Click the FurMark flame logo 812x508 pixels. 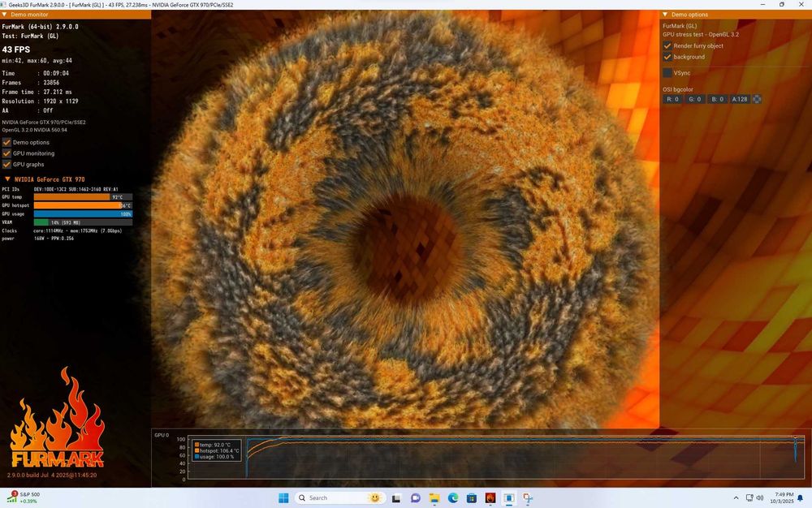pos(57,418)
